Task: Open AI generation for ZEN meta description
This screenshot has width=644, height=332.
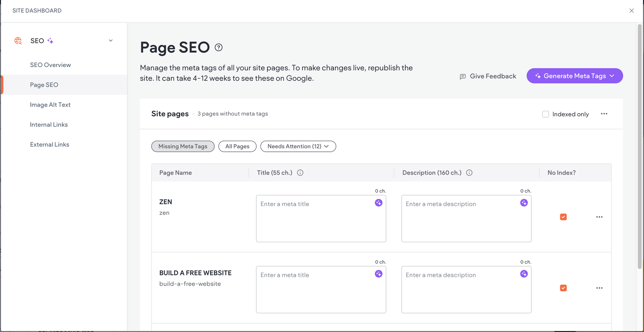Action: [524, 203]
